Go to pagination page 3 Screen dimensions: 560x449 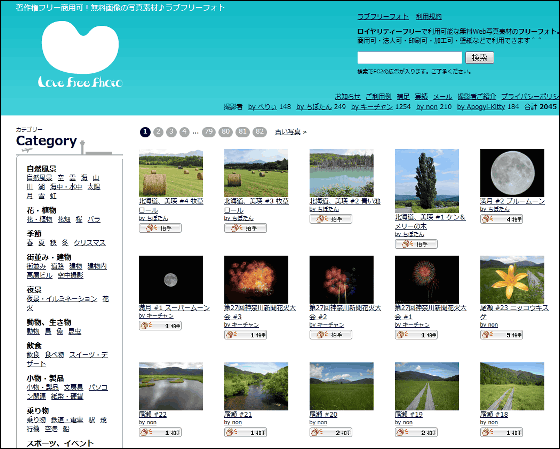point(171,132)
